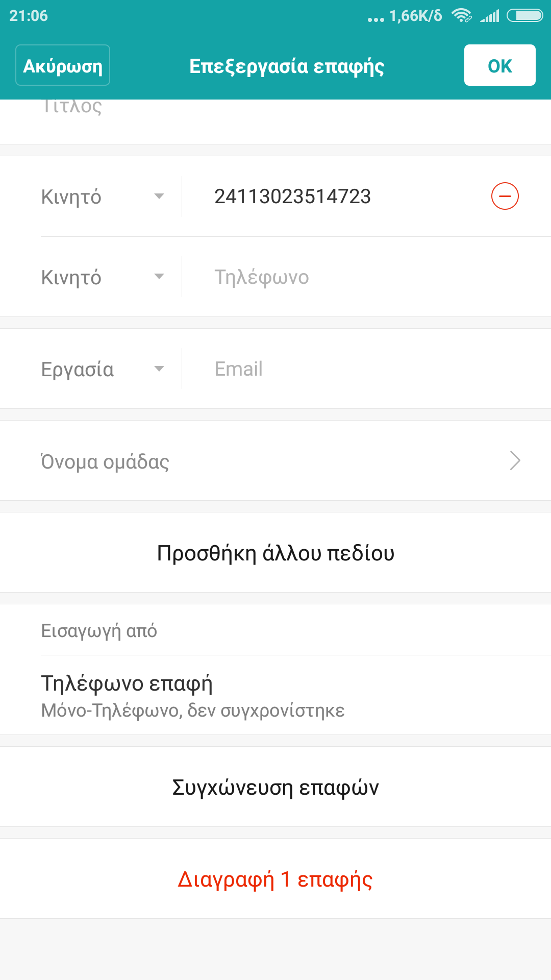Confirm the edit with the OK button
The image size is (551, 980).
tap(499, 65)
